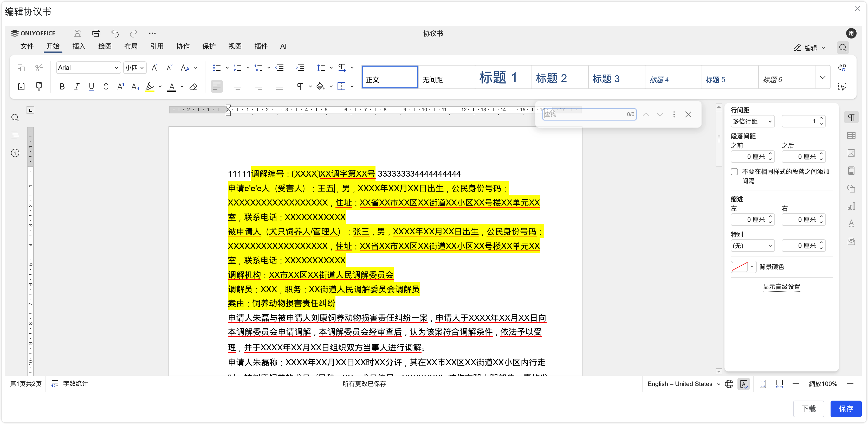
Task: Center align the paragraph
Action: click(238, 87)
